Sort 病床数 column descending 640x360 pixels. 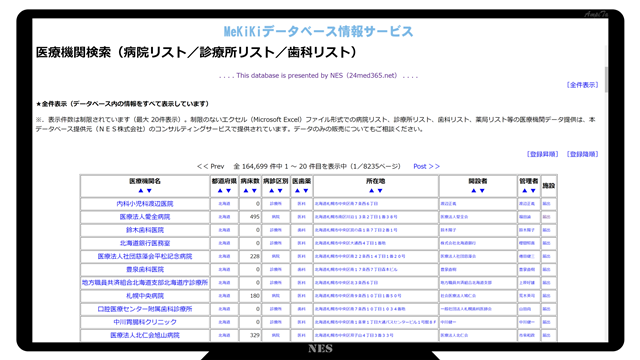pos(254,191)
